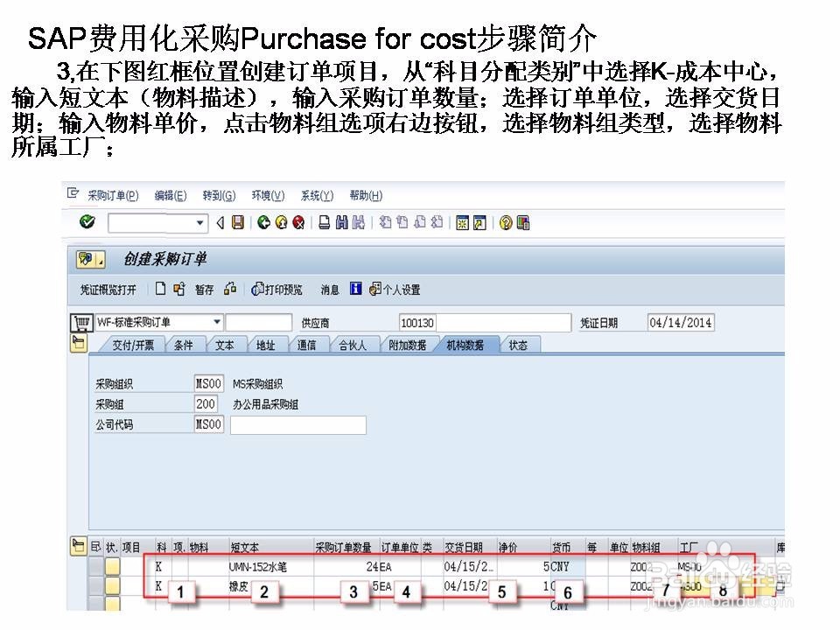Open the 环境(V) menu
The height and width of the screenshot is (630, 840).
point(268,195)
